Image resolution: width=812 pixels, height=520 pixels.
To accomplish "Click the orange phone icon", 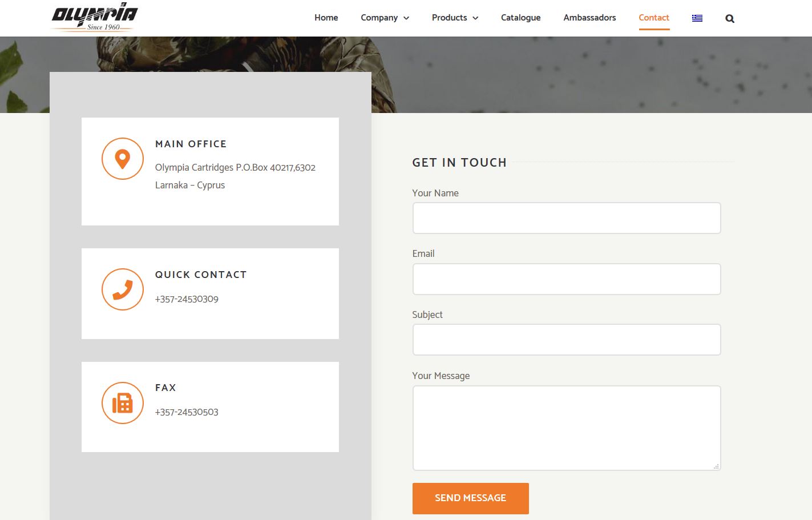I will [x=123, y=289].
